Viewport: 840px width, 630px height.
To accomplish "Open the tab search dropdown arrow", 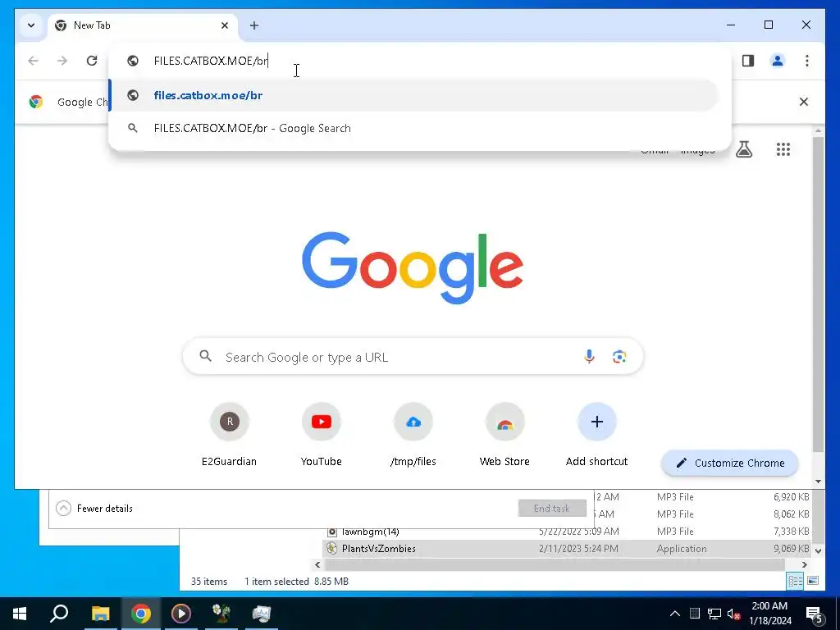I will pos(31,25).
